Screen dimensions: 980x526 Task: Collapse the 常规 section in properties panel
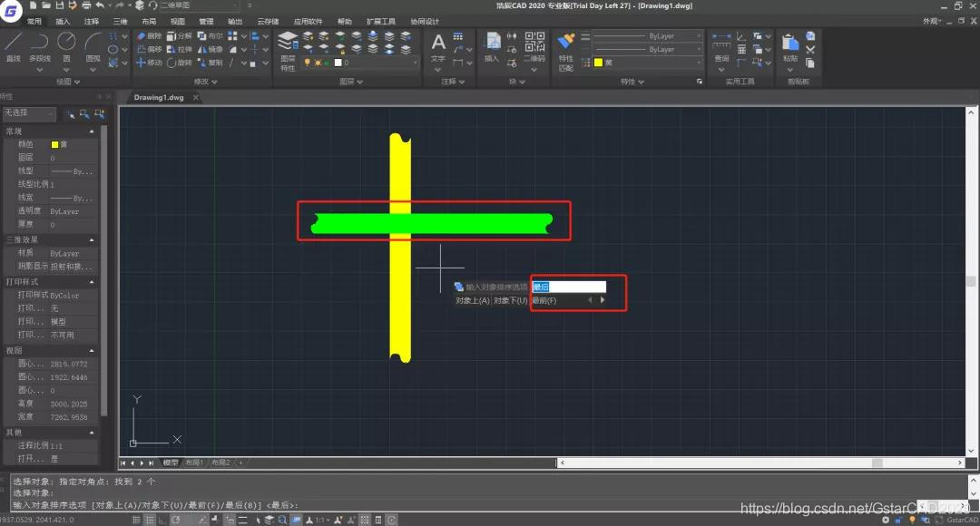[x=92, y=131]
